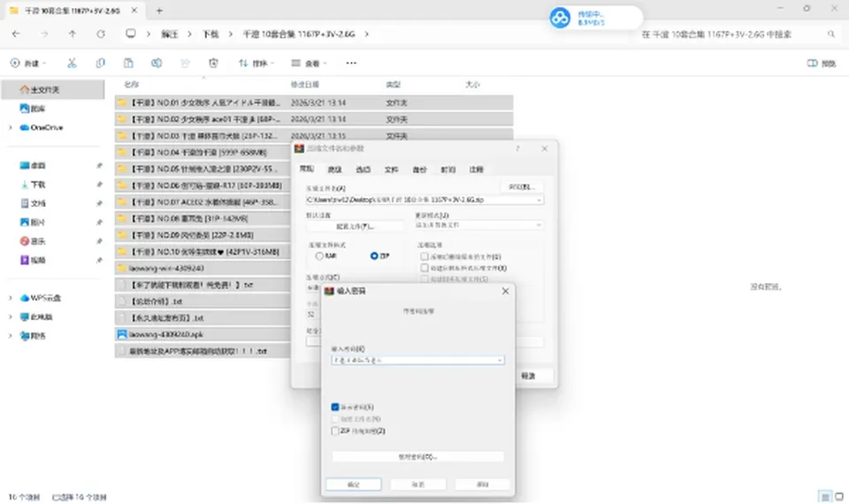Screen dimensions: 849x504
Task: Click the Cut scissors icon in toolbar
Action: pos(72,64)
